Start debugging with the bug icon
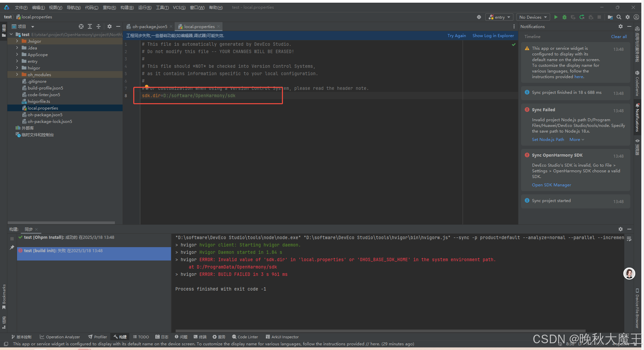 [x=564, y=17]
